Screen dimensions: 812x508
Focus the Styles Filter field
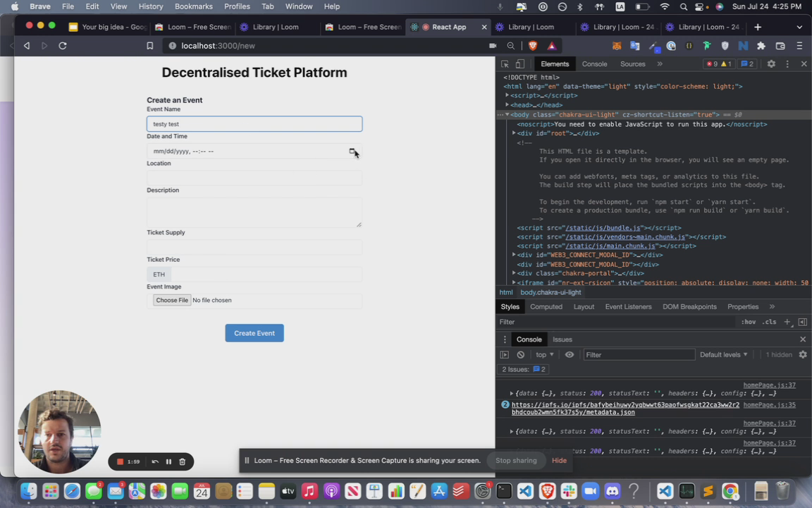coord(616,322)
